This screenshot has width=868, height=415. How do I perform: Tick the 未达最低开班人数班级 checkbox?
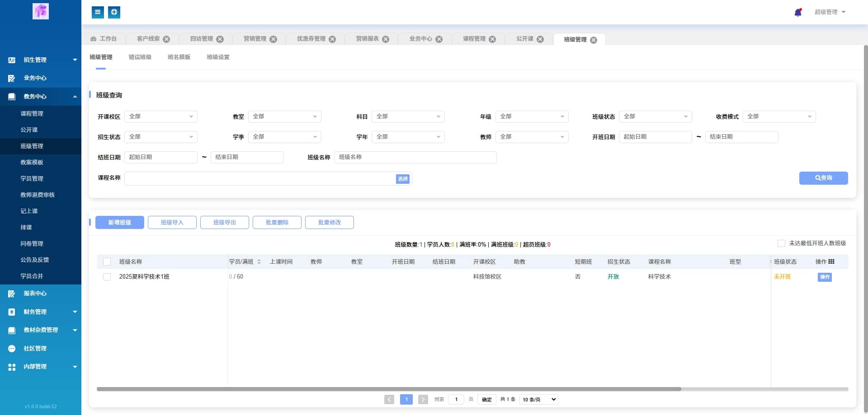781,243
